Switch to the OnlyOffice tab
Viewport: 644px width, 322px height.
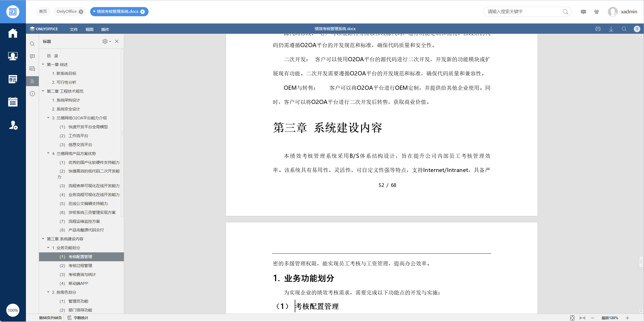tap(67, 12)
